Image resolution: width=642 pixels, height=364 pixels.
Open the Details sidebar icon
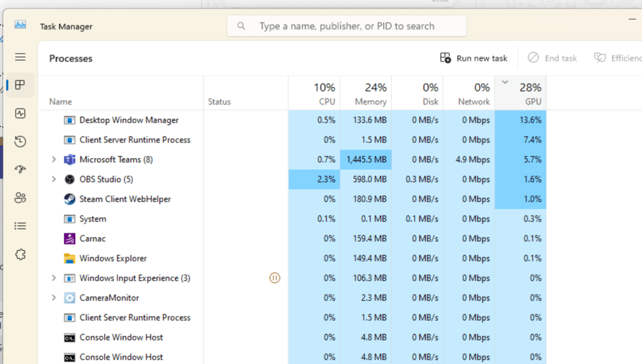click(x=20, y=226)
